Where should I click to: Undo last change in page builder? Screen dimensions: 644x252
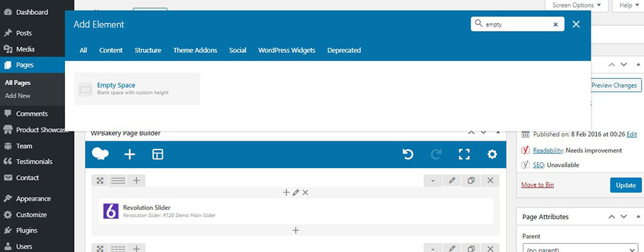[408, 155]
